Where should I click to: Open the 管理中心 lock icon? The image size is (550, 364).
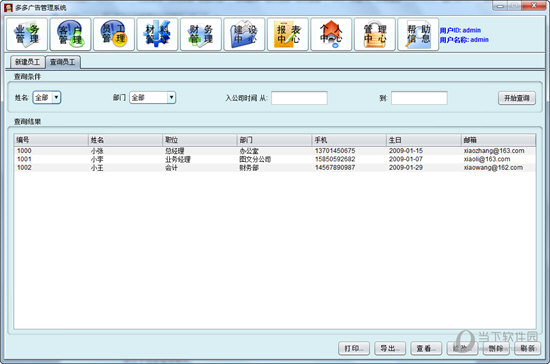click(375, 34)
